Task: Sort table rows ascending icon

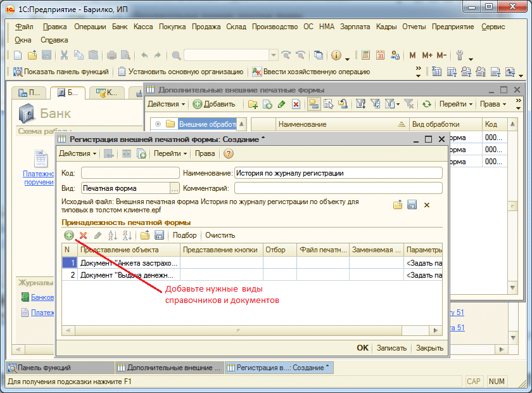Action: pos(113,235)
